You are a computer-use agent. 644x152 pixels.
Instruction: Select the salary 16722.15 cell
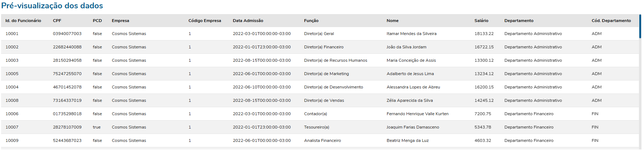pos(484,47)
